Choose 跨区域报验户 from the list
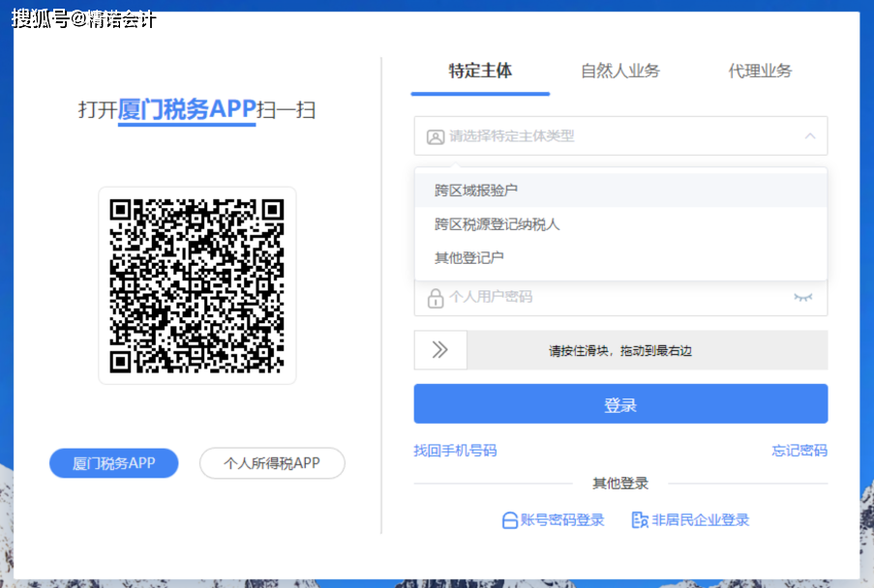This screenshot has width=874, height=588. pyautogui.click(x=620, y=191)
